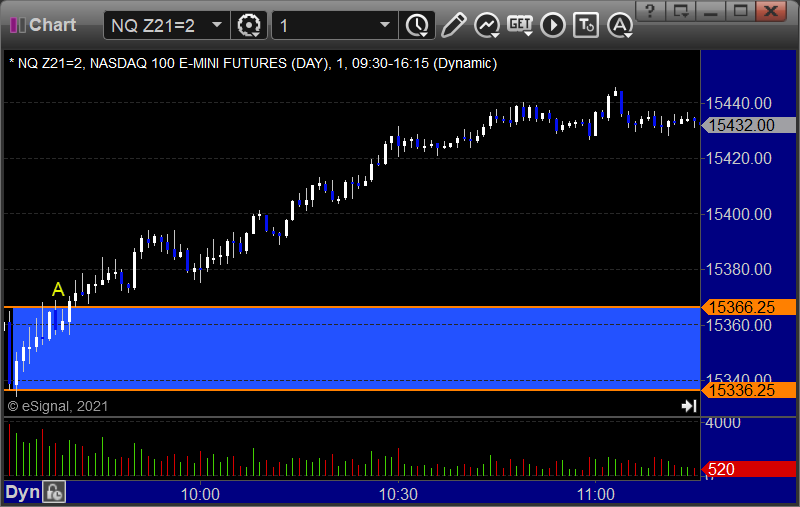Click the detach window button
800x507 pixels.
point(681,11)
